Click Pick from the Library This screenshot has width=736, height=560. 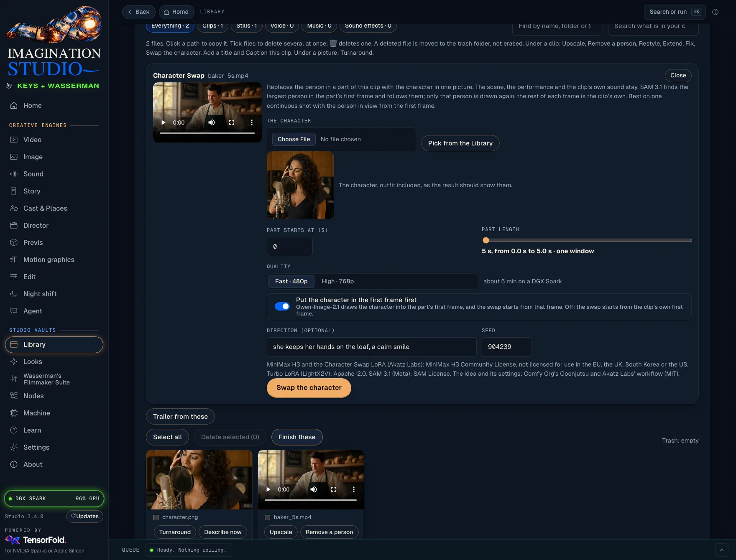(x=460, y=143)
